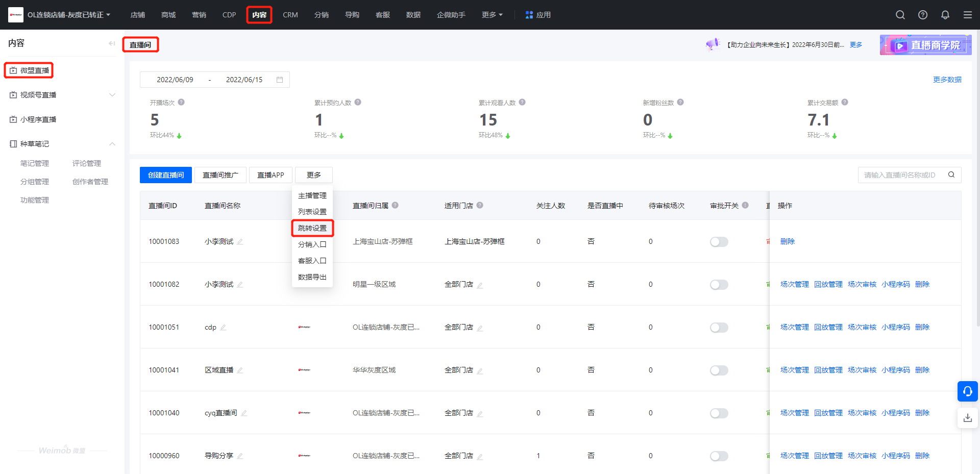The height and width of the screenshot is (474, 980).
Task: Click the page vertical scrollbar
Action: coord(978,179)
